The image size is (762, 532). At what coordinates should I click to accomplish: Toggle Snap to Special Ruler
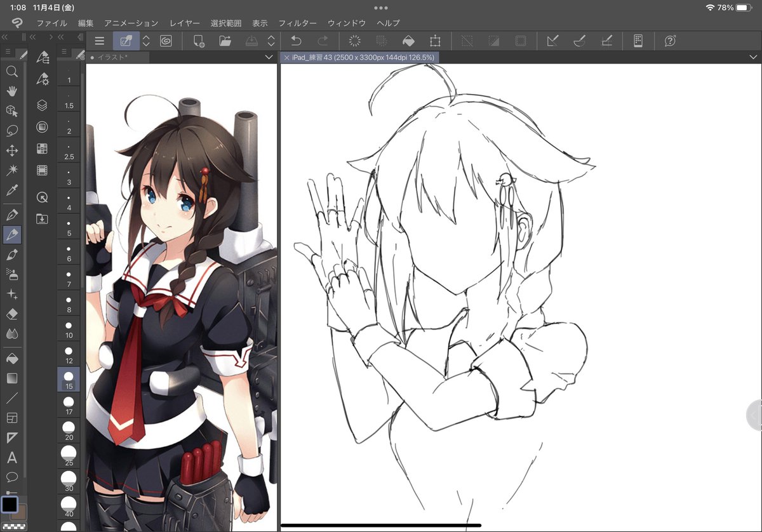[x=579, y=41]
